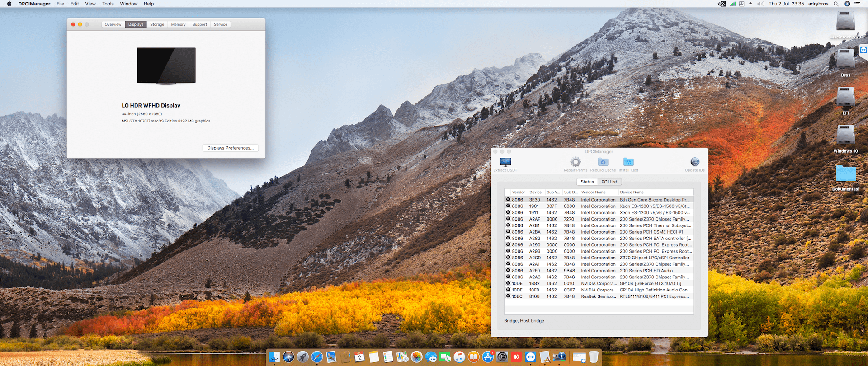Open the Storage tab in About This Mac
This screenshot has width=868, height=366.
click(157, 24)
